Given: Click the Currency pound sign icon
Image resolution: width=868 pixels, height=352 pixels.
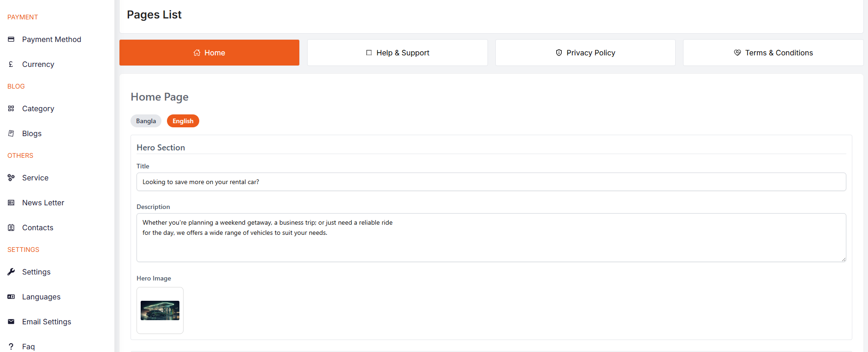Looking at the screenshot, I should (x=11, y=64).
